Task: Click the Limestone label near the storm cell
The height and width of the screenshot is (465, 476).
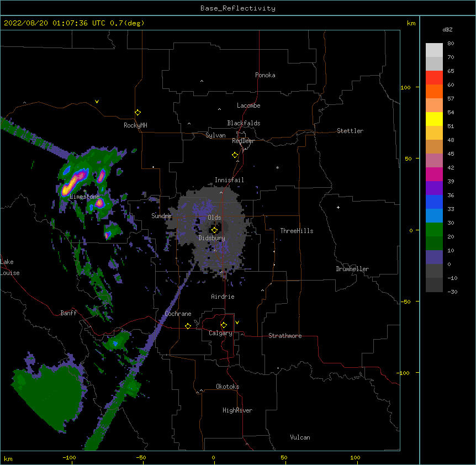Action: [x=84, y=197]
